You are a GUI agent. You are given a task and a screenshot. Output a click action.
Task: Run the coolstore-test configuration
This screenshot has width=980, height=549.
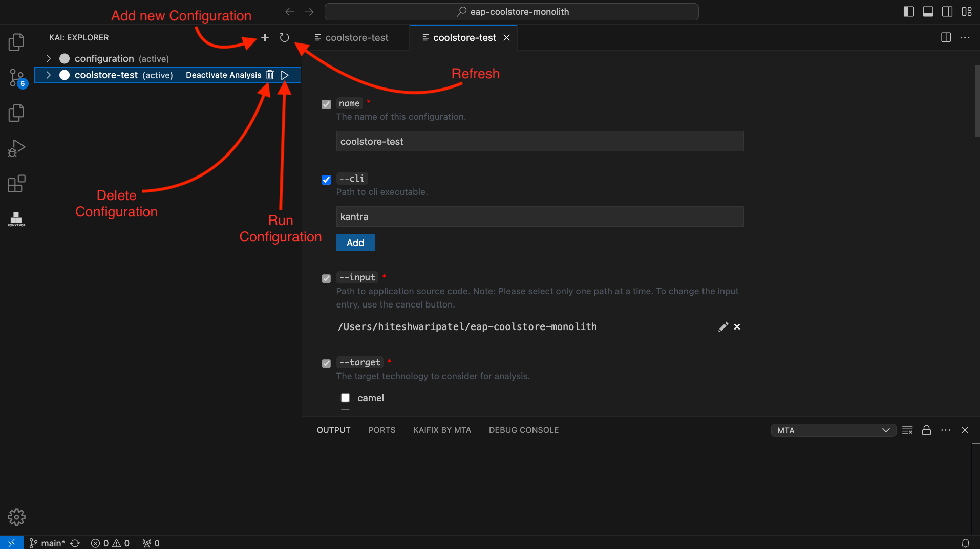pos(285,75)
